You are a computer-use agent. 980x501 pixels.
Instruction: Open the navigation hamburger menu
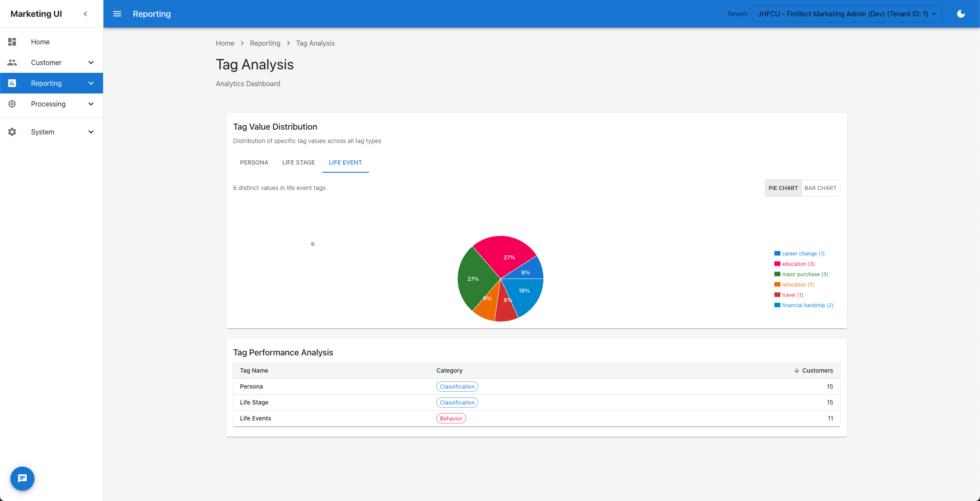(117, 13)
